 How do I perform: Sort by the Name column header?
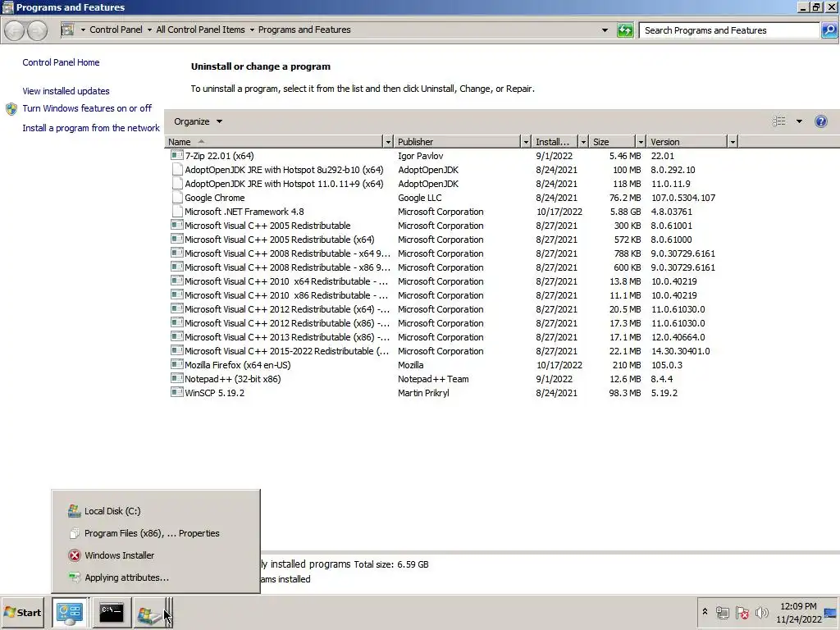pos(274,141)
